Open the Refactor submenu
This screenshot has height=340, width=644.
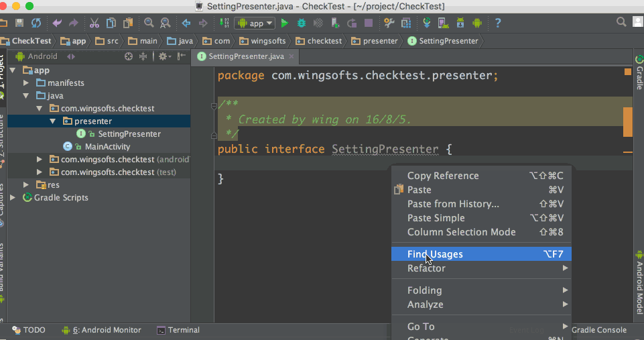click(426, 268)
